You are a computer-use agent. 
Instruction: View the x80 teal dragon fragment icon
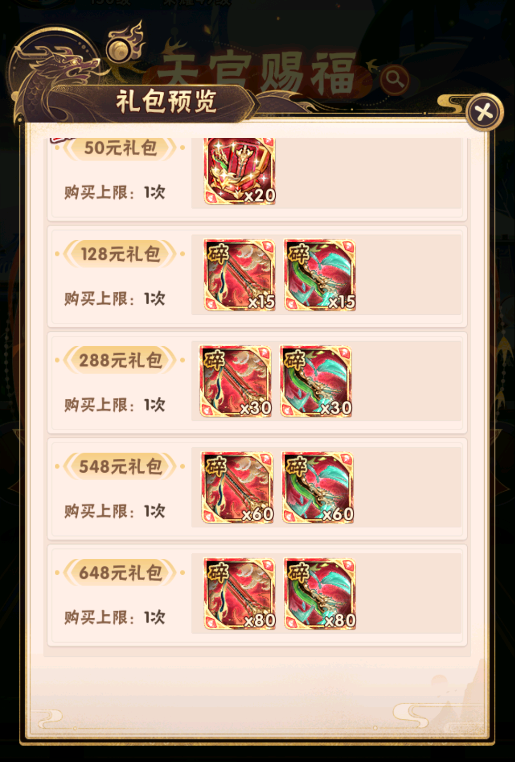pos(320,594)
